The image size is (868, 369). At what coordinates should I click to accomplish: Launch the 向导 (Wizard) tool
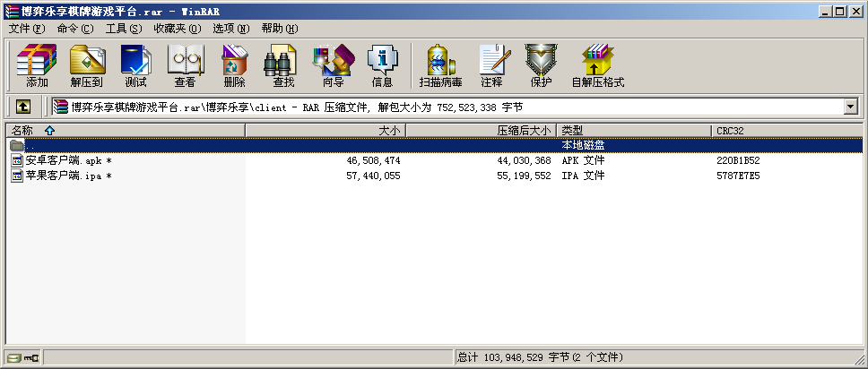click(x=333, y=66)
